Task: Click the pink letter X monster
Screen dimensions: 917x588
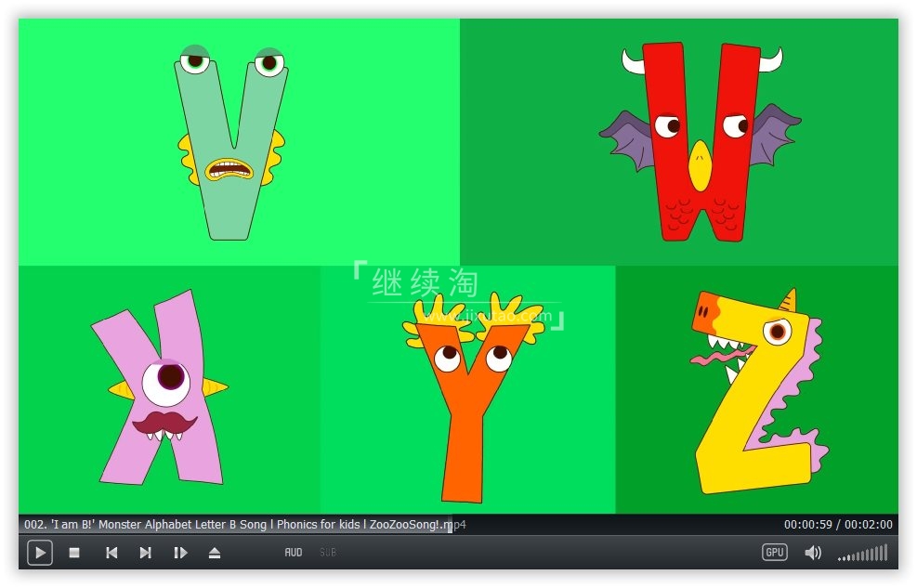Action: pos(163,390)
